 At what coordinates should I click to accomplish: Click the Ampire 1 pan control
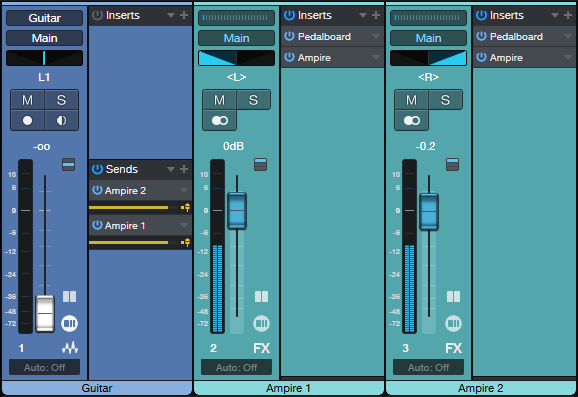(x=237, y=58)
